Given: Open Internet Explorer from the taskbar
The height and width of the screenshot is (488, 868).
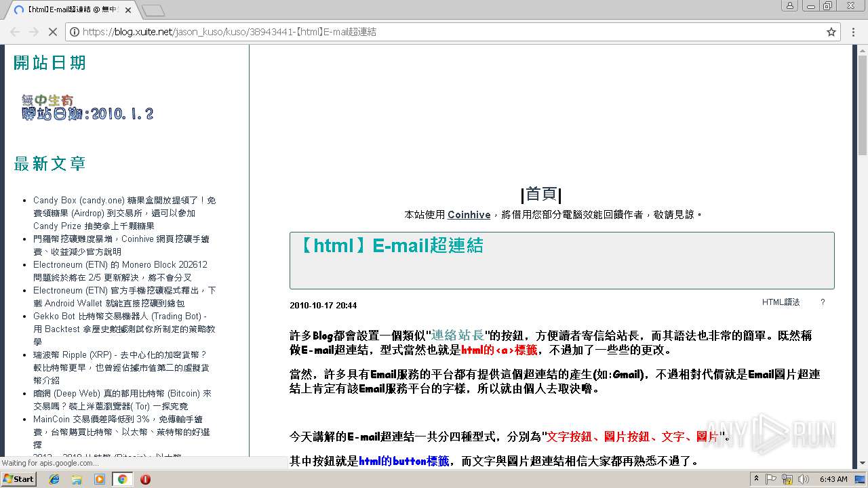Looking at the screenshot, I should (55, 479).
